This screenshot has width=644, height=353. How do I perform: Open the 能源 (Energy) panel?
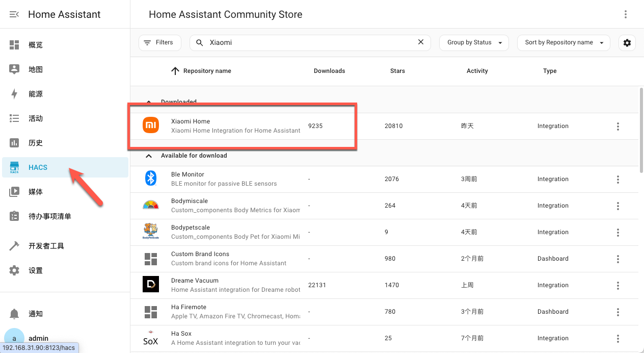(x=14, y=94)
